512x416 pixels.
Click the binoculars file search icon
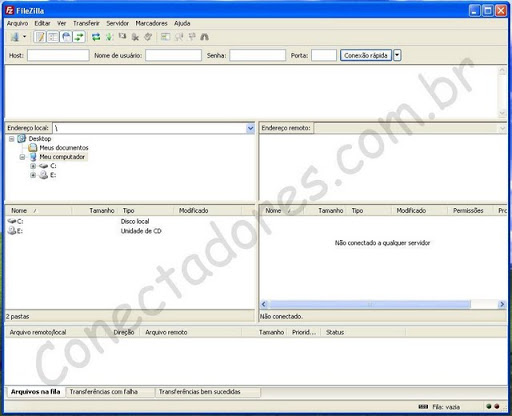204,37
